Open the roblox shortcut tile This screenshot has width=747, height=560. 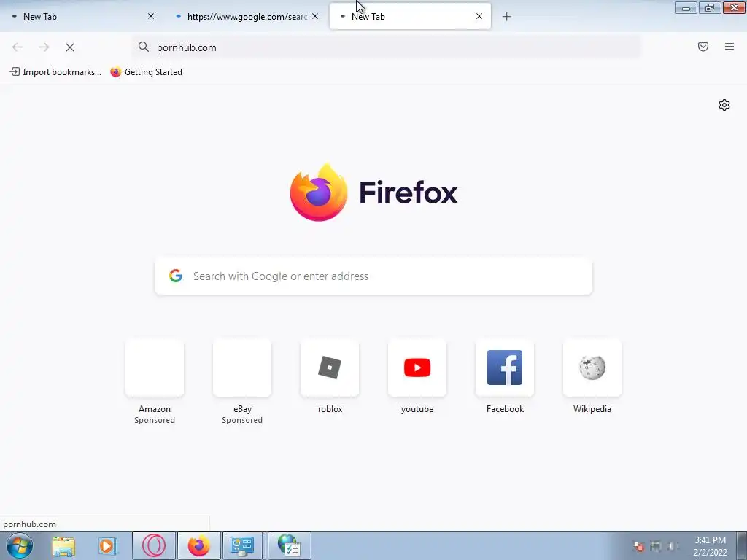[x=330, y=367]
